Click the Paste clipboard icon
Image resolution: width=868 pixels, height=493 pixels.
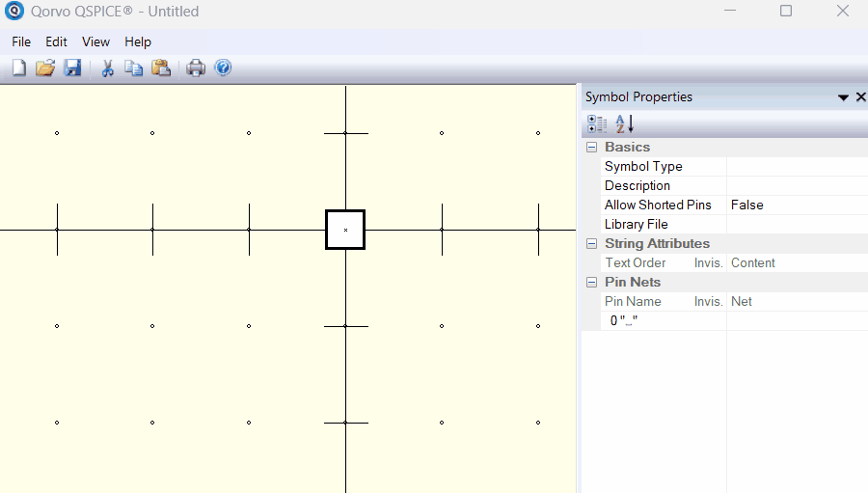click(161, 68)
